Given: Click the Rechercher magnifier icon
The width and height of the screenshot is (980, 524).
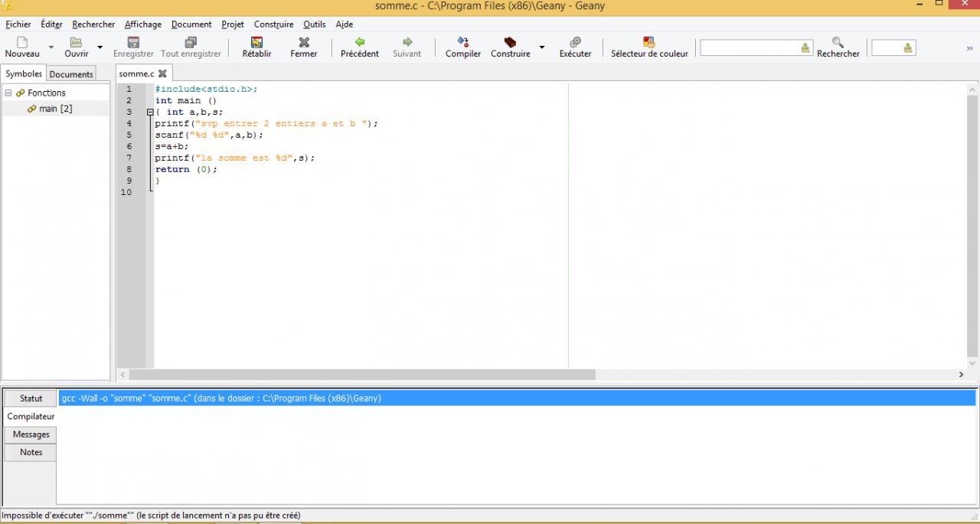Looking at the screenshot, I should tap(838, 43).
